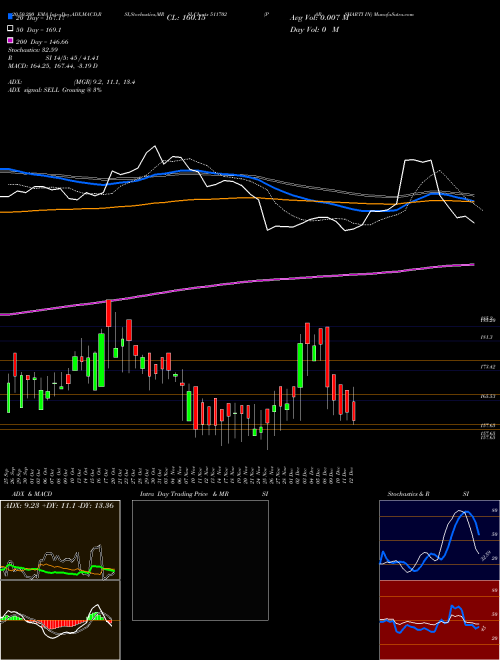
Task: Click the 'Day Vol: 0 M' label
Action: 314,29
